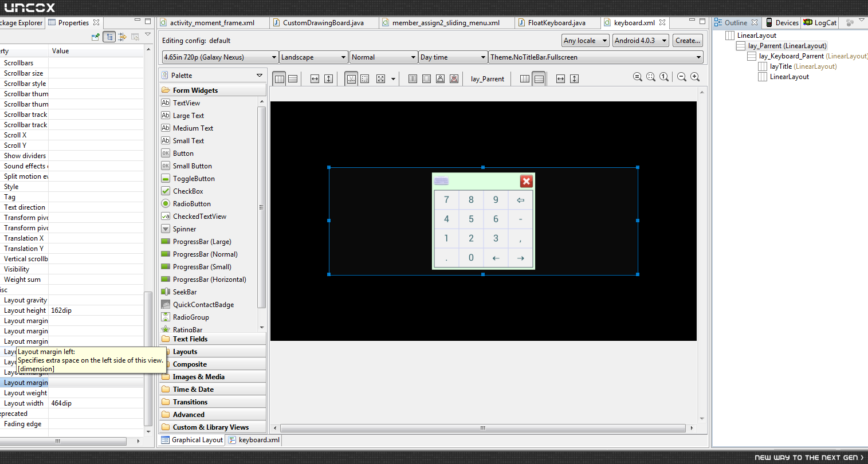Click the Create... config button
Screen dimensions: 868x464
(x=688, y=41)
